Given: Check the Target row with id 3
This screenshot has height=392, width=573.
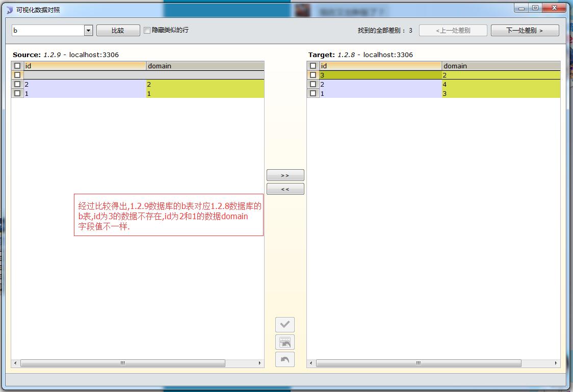Looking at the screenshot, I should tap(313, 75).
